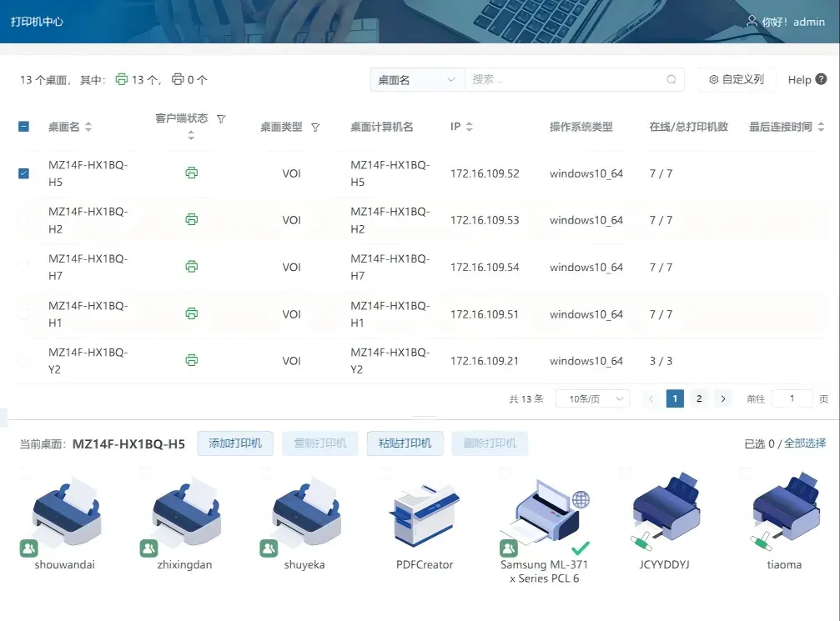Viewport: 840px width, 621px height.
Task: Click the 添加打印机 button
Action: [235, 443]
